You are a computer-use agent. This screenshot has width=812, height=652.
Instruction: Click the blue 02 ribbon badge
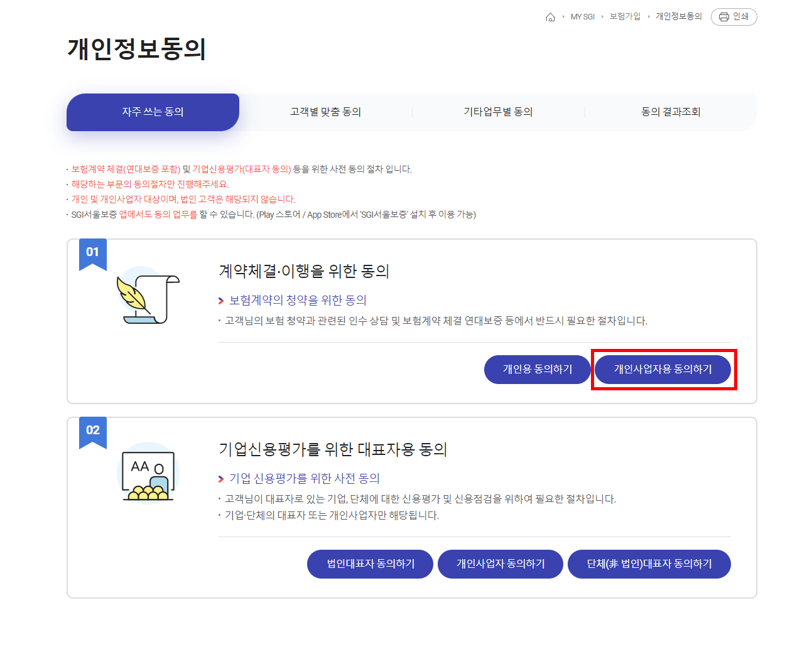(93, 432)
